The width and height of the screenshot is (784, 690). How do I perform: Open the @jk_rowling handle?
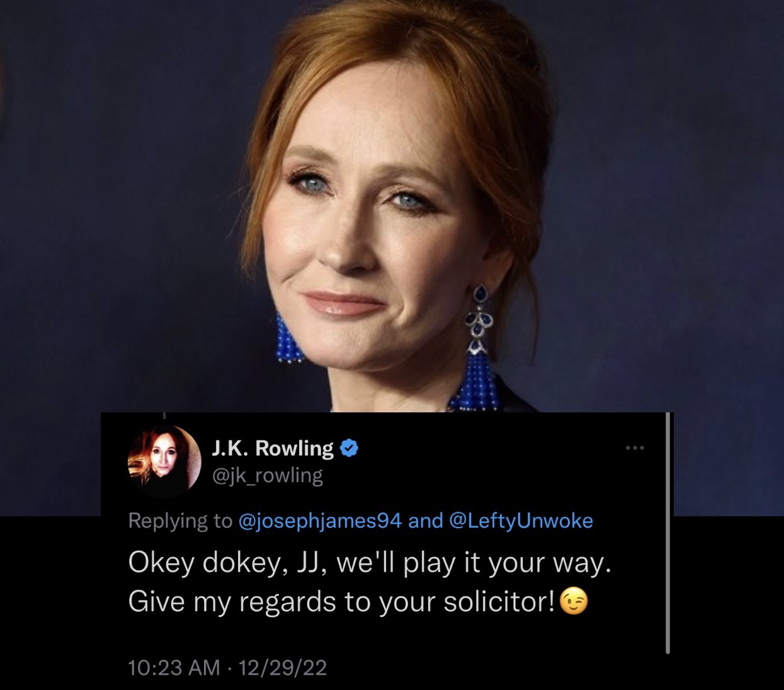267,475
